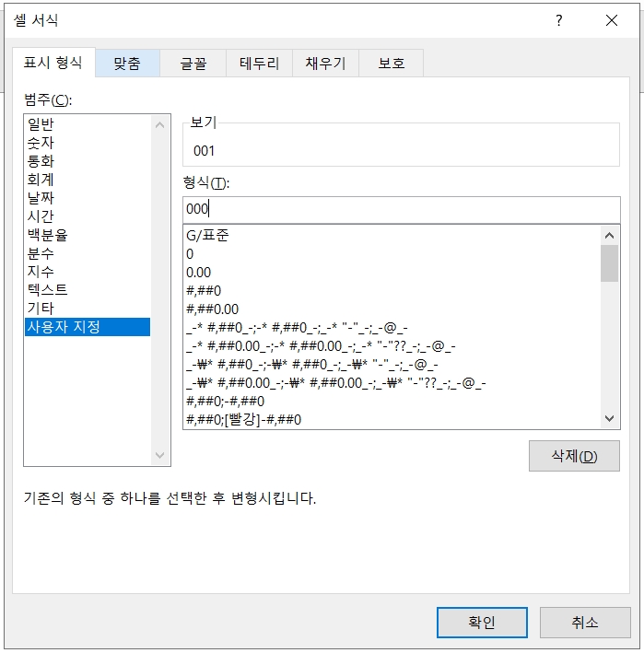Choose the 숫자 category
Screen dimensions: 644x653
[x=88, y=143]
